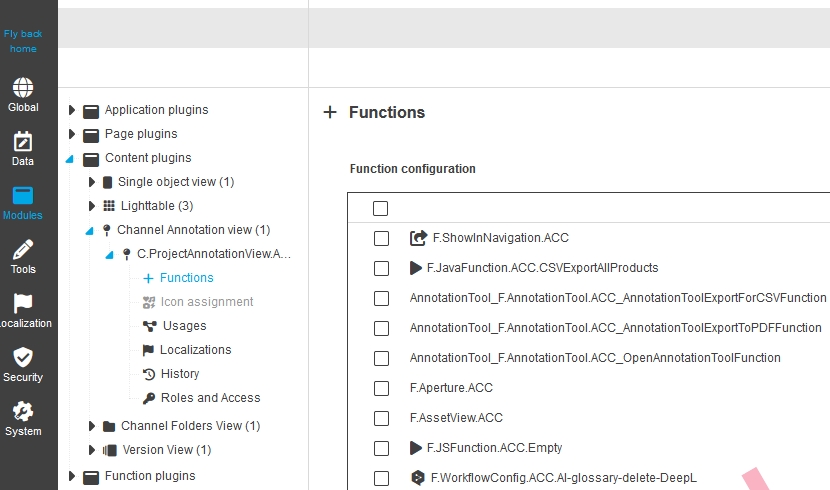Expand the Function plugins node
This screenshot has height=490, width=830.
point(72,476)
